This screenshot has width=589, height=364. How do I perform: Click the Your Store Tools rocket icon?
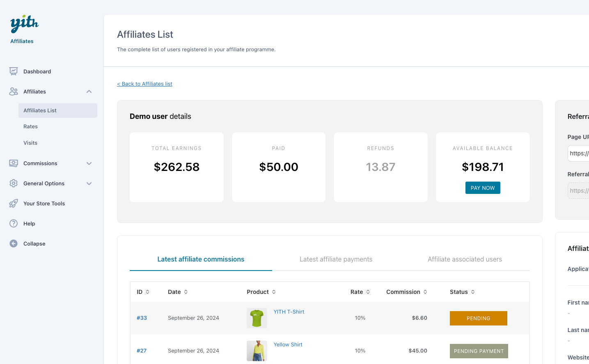[14, 203]
